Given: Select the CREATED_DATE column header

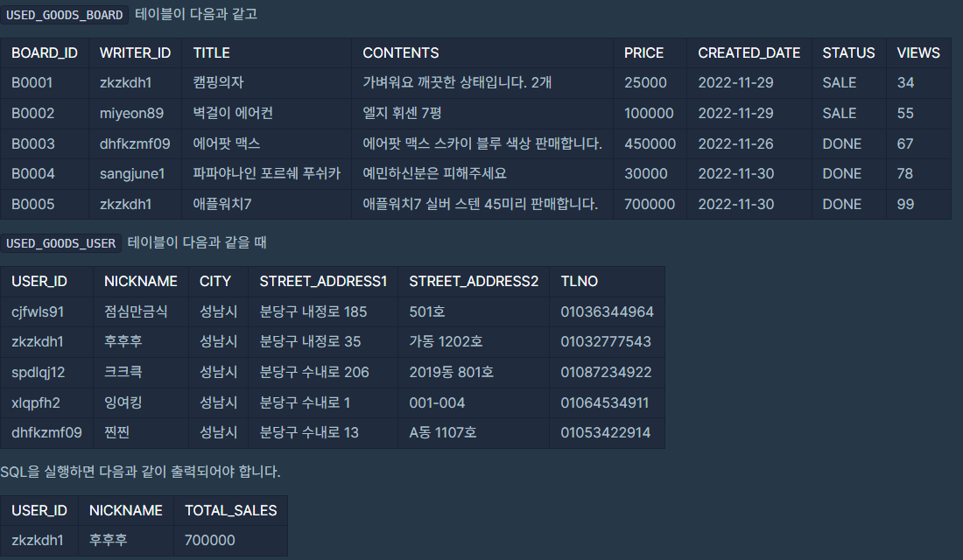Looking at the screenshot, I should click(749, 52).
